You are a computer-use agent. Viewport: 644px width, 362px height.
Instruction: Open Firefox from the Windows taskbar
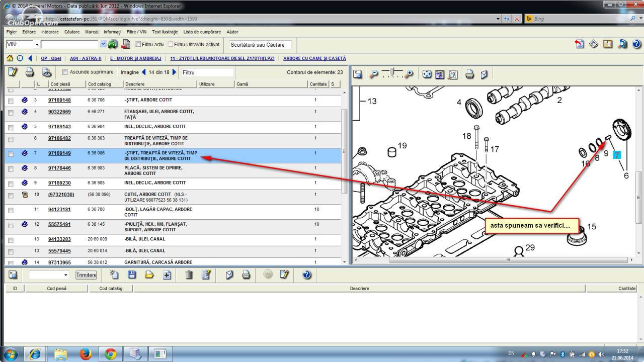(86, 354)
